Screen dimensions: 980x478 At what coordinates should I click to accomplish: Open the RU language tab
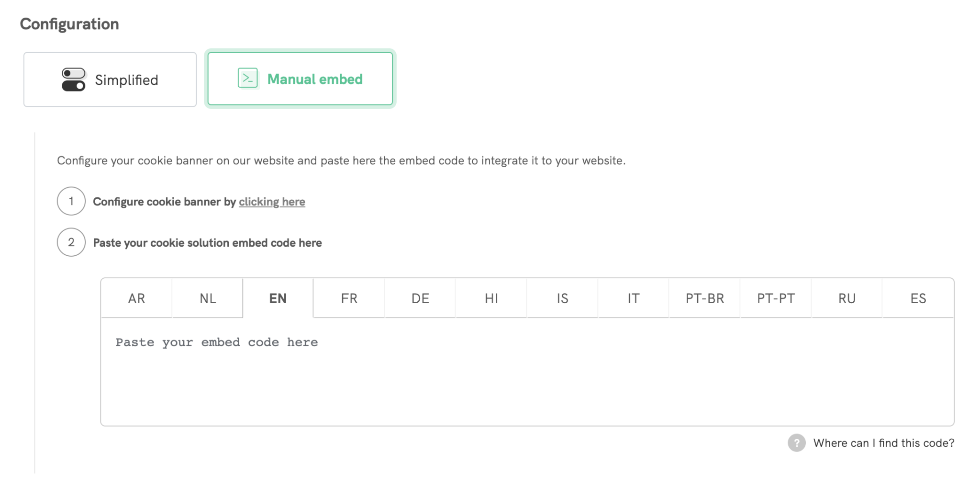coord(846,298)
